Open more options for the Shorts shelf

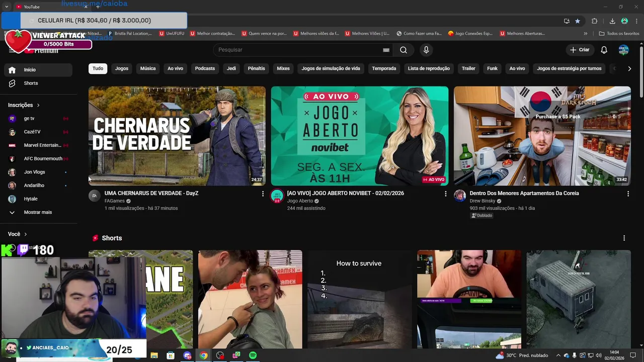coord(624,238)
